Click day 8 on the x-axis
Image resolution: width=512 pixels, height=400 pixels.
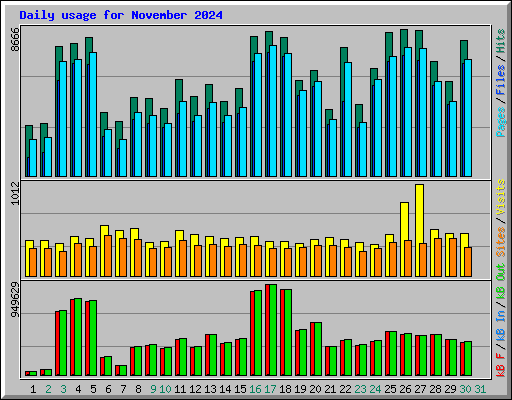[x=138, y=389]
